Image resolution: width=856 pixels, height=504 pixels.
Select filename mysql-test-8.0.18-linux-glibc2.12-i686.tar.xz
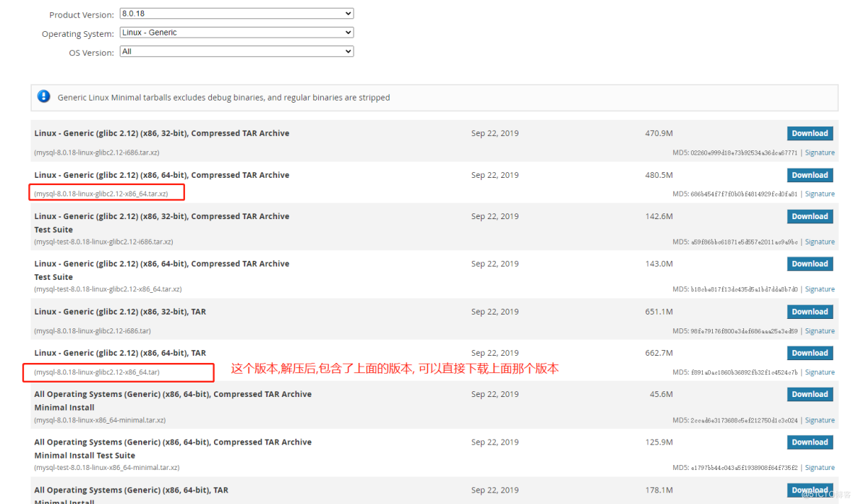[x=103, y=242]
